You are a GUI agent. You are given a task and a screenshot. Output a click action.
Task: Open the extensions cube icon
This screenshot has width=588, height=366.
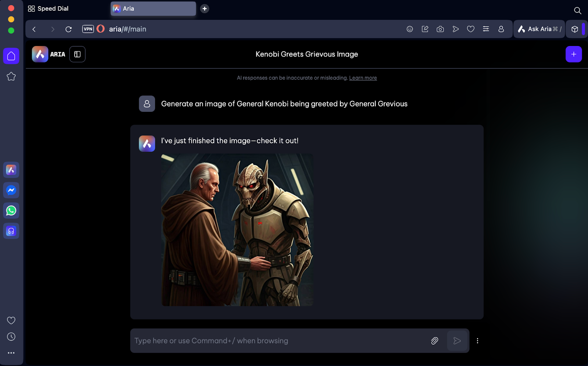[575, 29]
